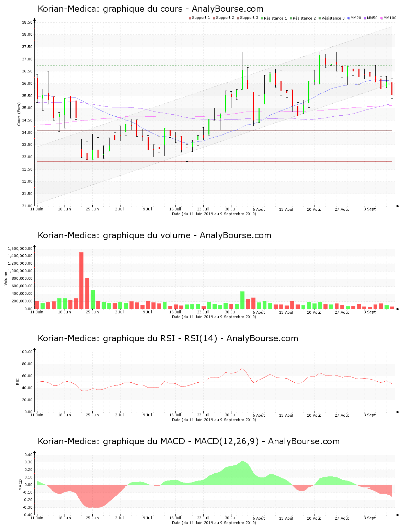412x532 pixels.
Task: Click '2 Juil' on the price chart axis
Action: 120,209
